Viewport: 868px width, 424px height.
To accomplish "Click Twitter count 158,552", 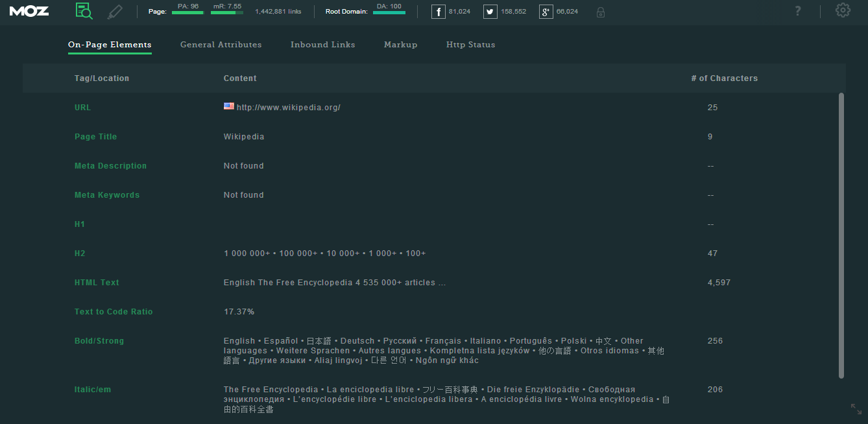I will click(x=514, y=12).
